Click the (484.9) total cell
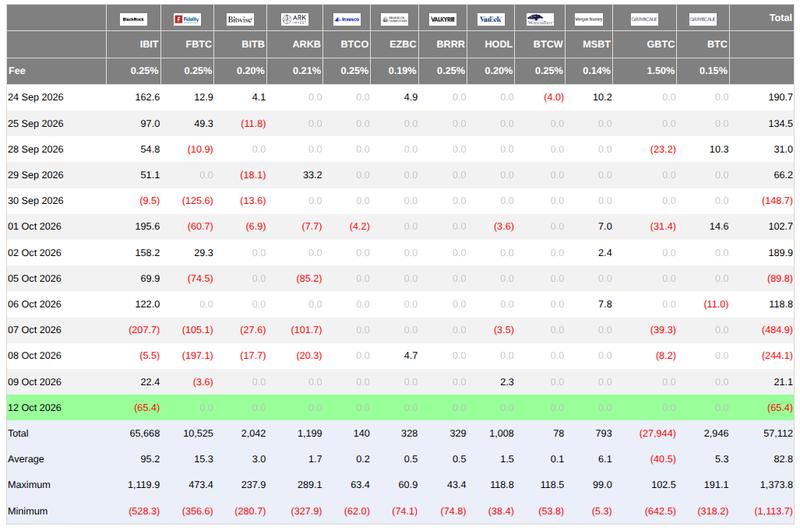Viewport: 800px width, 530px height. (x=777, y=330)
